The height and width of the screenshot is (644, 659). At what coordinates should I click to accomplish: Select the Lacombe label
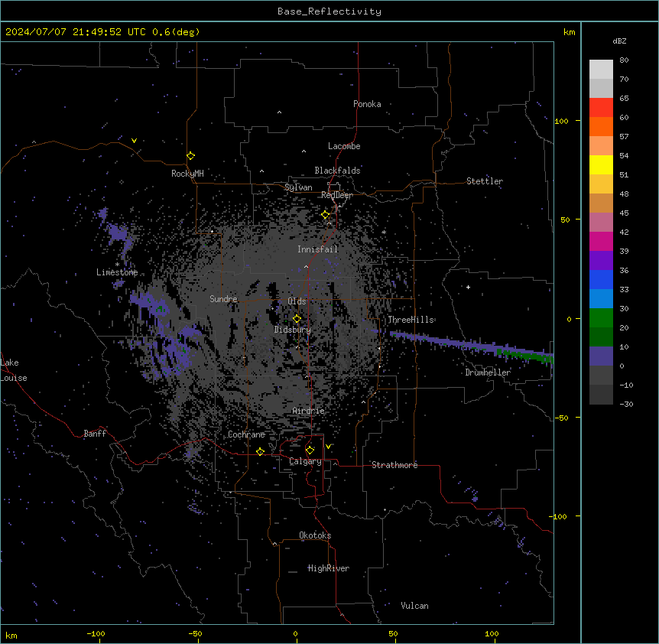click(344, 146)
